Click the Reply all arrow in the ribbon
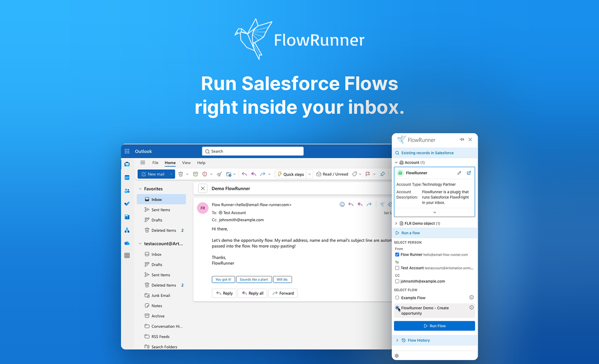This screenshot has width=599, height=364. (254, 174)
